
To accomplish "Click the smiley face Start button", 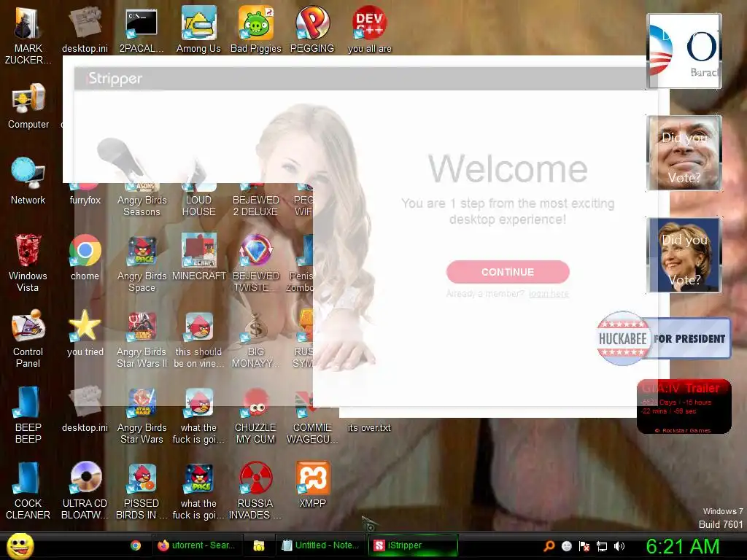I will tap(20, 545).
